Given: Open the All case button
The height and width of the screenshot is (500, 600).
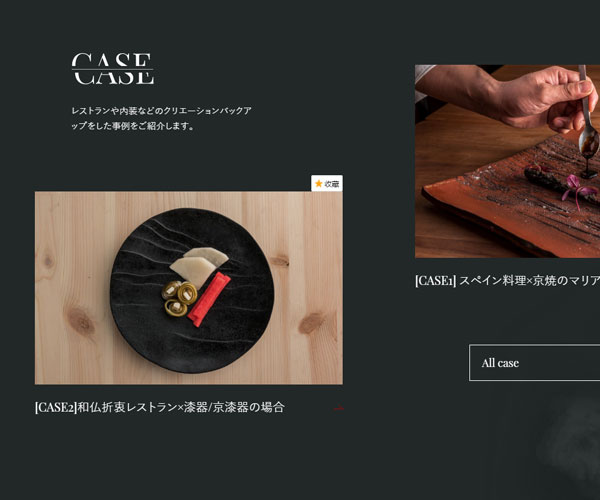Looking at the screenshot, I should pos(535,363).
